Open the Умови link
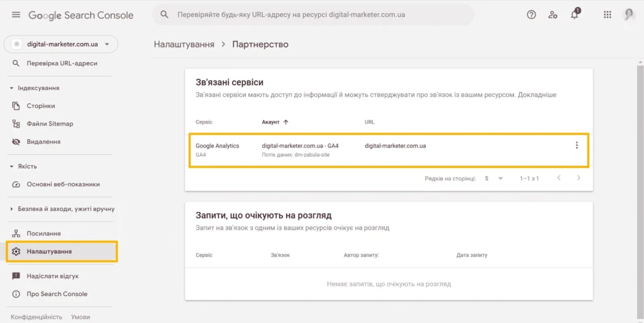This screenshot has width=644, height=323. coord(80,317)
